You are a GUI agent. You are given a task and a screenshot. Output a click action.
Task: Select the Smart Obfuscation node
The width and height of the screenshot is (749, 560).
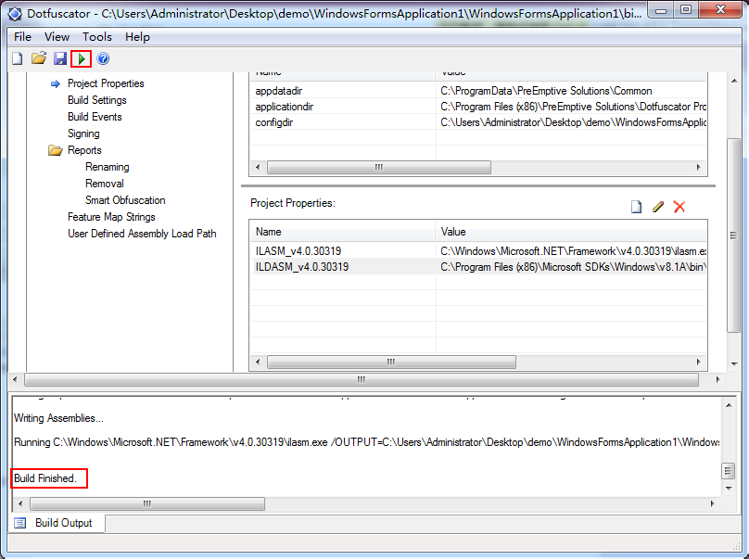click(125, 200)
